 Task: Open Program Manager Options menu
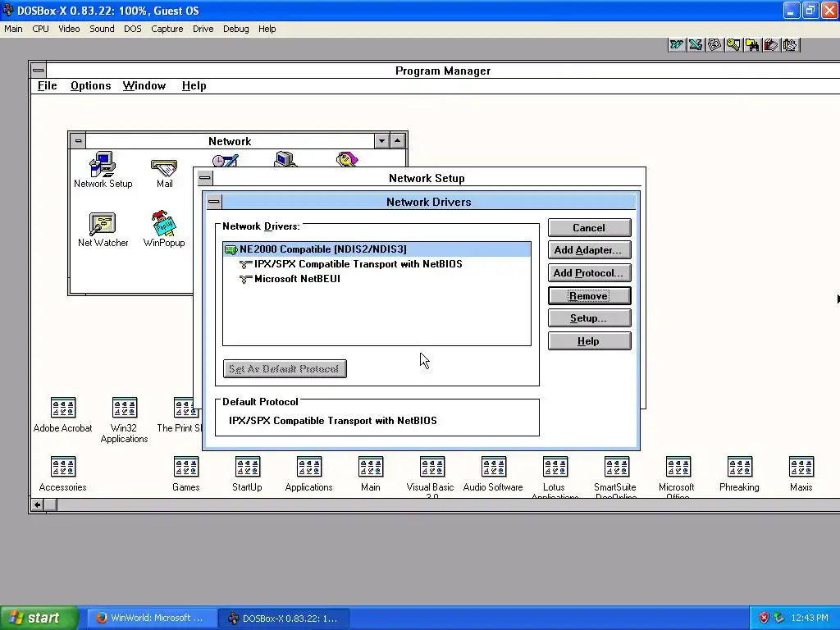click(x=90, y=85)
